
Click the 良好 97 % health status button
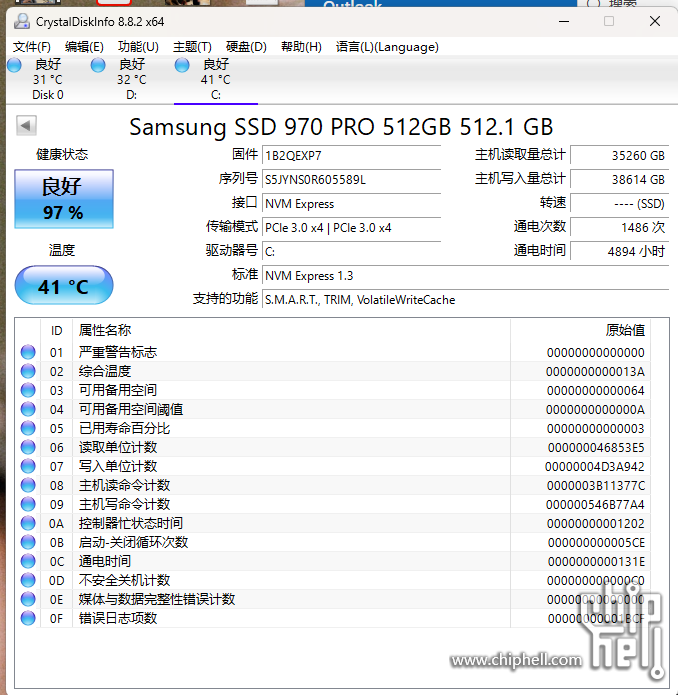(64, 199)
